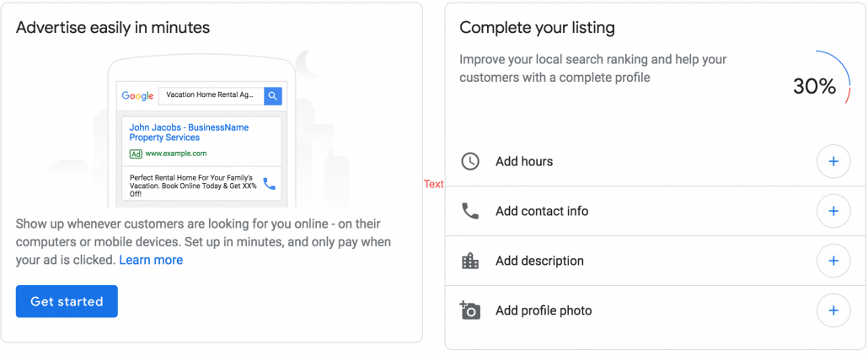This screenshot has height=356, width=868.
Task: Select the Add hours row label
Action: pos(524,161)
